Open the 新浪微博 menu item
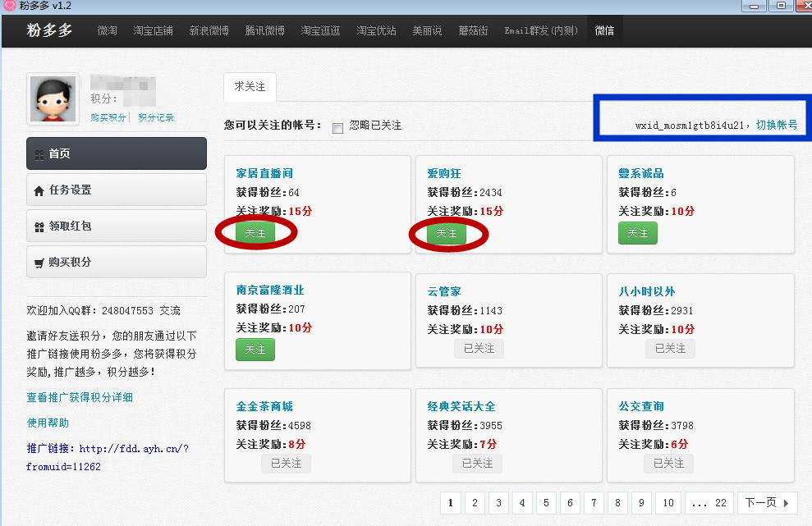Viewport: 812px width, 526px height. (209, 31)
